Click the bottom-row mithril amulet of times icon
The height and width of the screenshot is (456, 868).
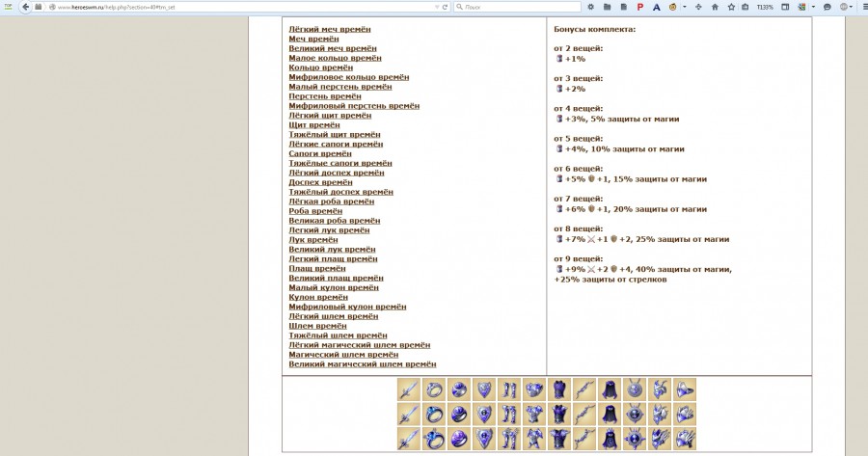pyautogui.click(x=634, y=439)
